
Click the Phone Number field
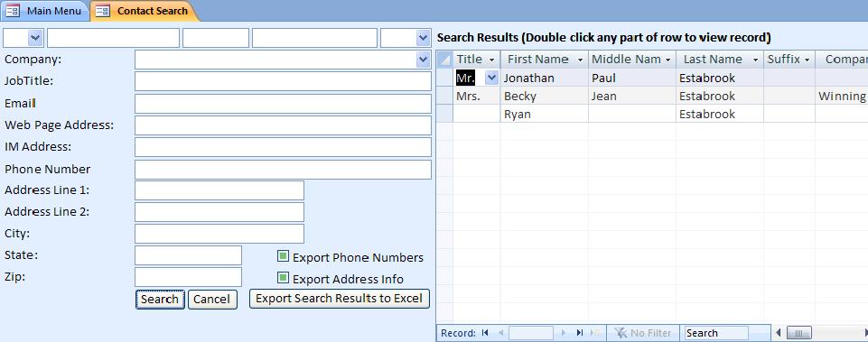pos(283,170)
